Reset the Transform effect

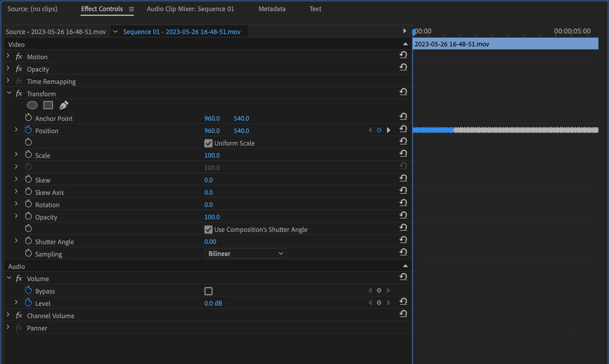coord(403,92)
